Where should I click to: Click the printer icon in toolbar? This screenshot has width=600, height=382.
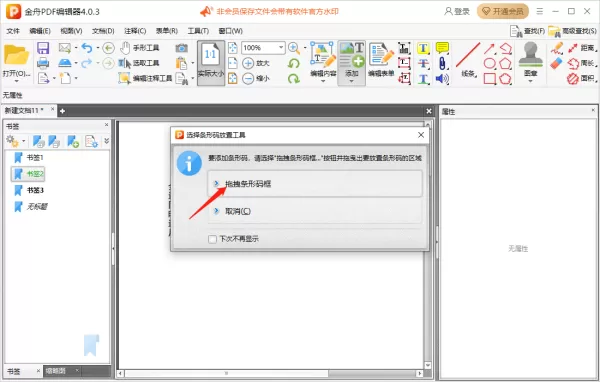(43, 63)
